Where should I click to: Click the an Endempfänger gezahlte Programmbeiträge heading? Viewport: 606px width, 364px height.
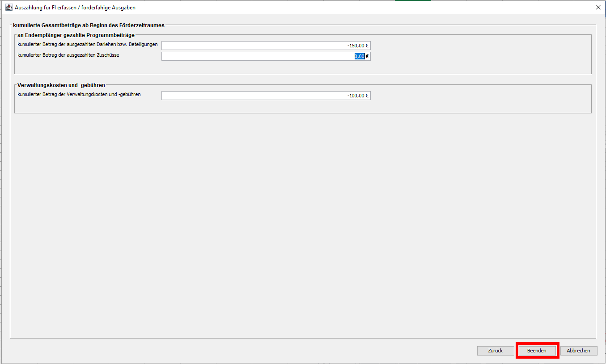click(x=76, y=35)
